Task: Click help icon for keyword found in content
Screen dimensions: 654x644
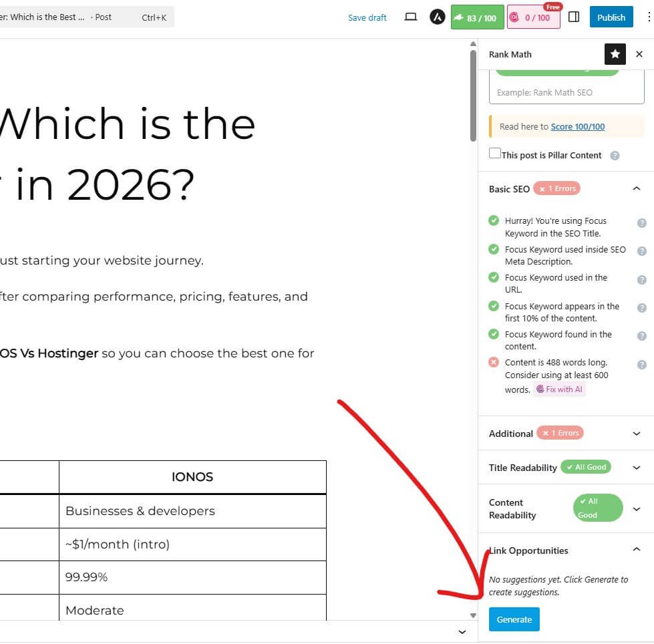Action: 641,336
